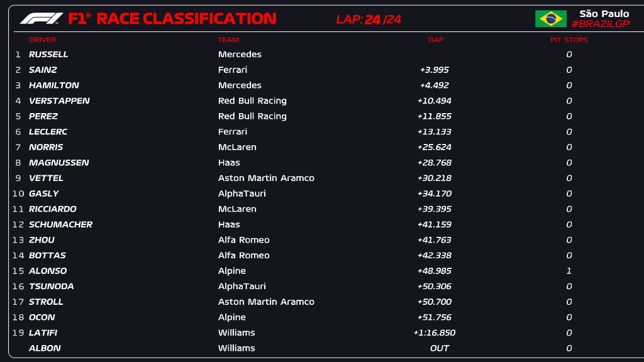Select the DRIVER column header
This screenshot has width=644, height=362.
(42, 40)
